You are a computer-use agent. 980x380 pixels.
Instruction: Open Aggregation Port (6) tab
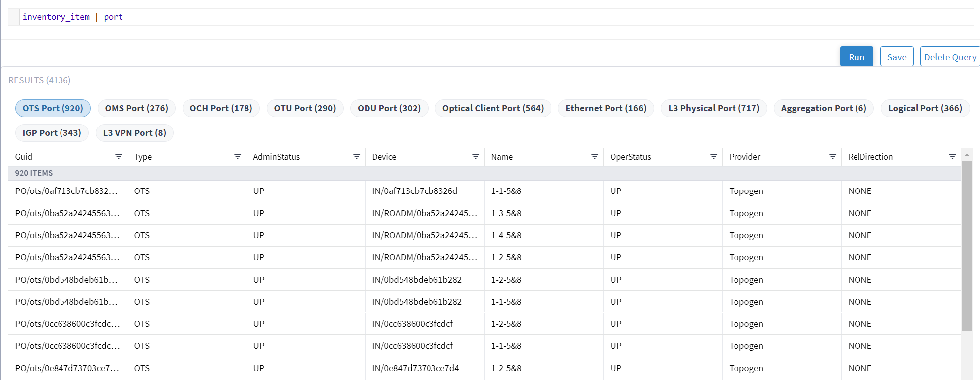click(824, 108)
